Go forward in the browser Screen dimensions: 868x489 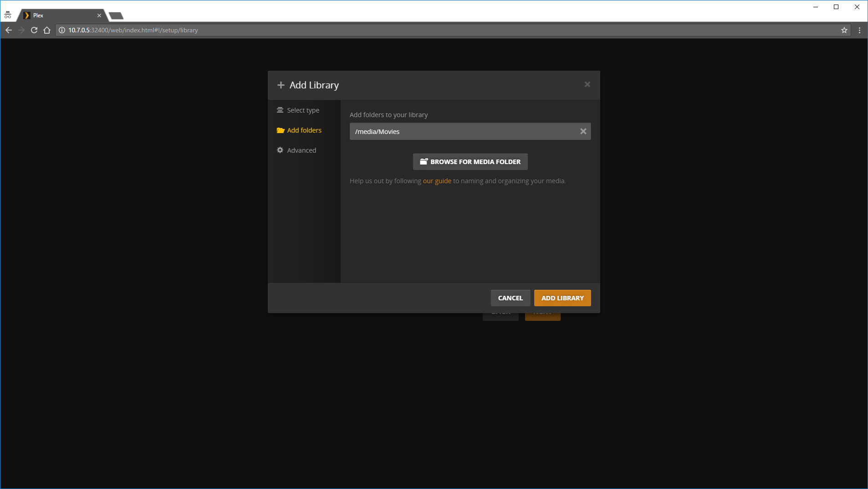(21, 30)
